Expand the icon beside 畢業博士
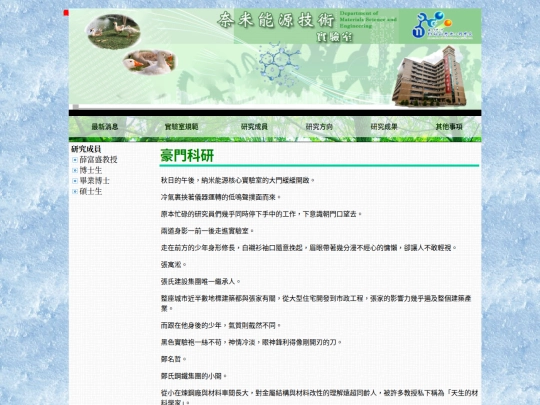The height and width of the screenshot is (405, 540). point(75,181)
